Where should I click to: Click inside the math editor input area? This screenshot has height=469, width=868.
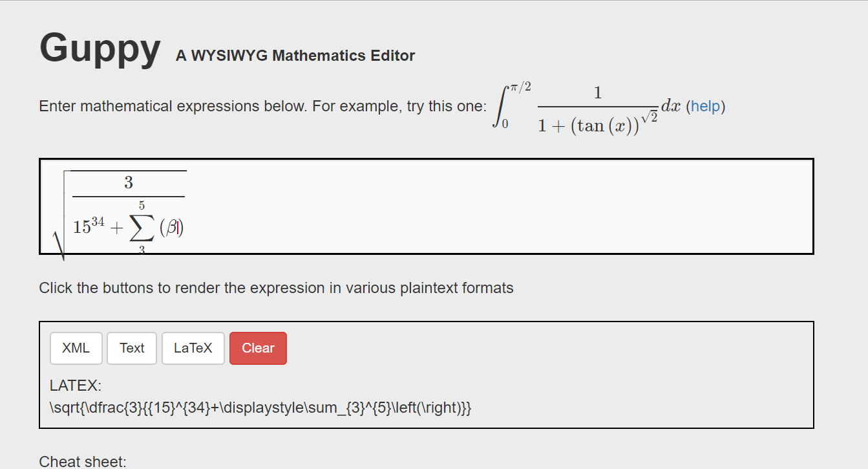tap(452, 206)
